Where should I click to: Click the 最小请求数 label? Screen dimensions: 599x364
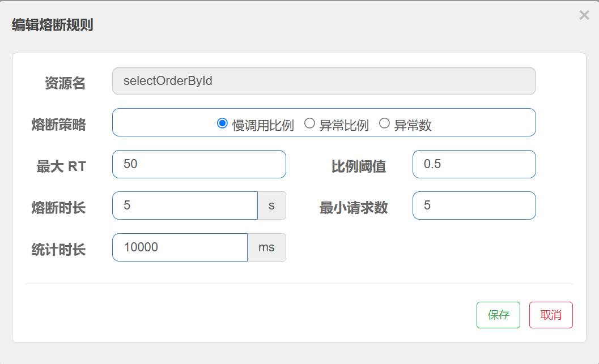pyautogui.click(x=354, y=208)
